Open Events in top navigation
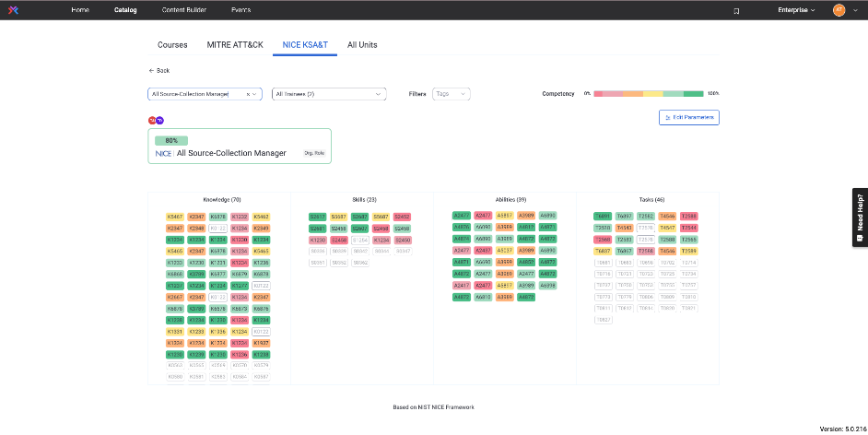The height and width of the screenshot is (435, 868). pyautogui.click(x=240, y=10)
